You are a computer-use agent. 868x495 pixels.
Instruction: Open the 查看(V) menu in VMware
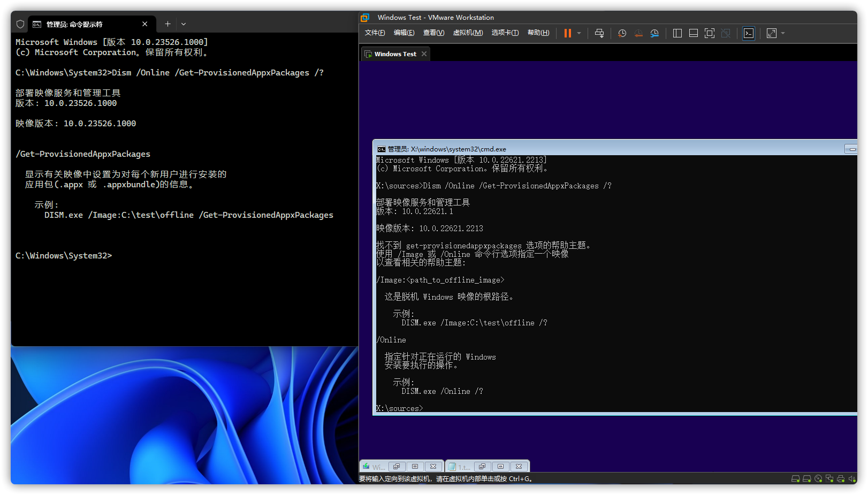click(x=433, y=33)
